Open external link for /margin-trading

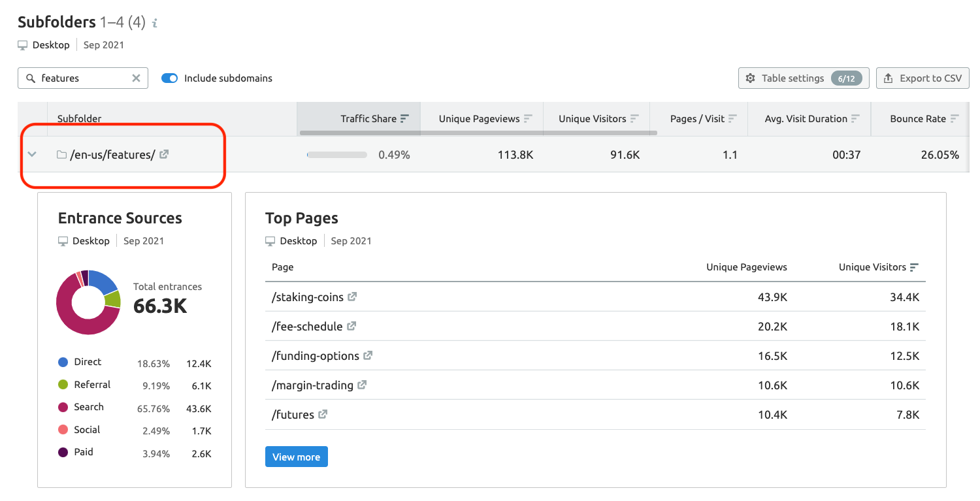click(362, 385)
